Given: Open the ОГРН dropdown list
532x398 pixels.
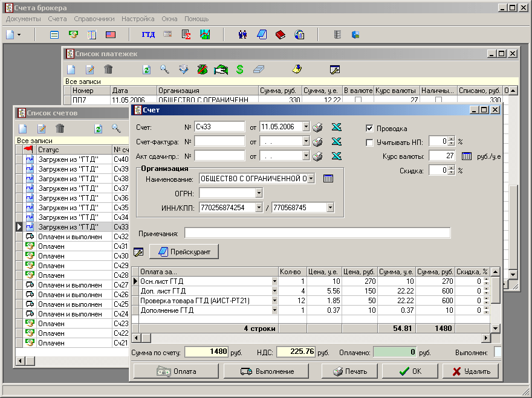Looking at the screenshot, I should coord(259,193).
